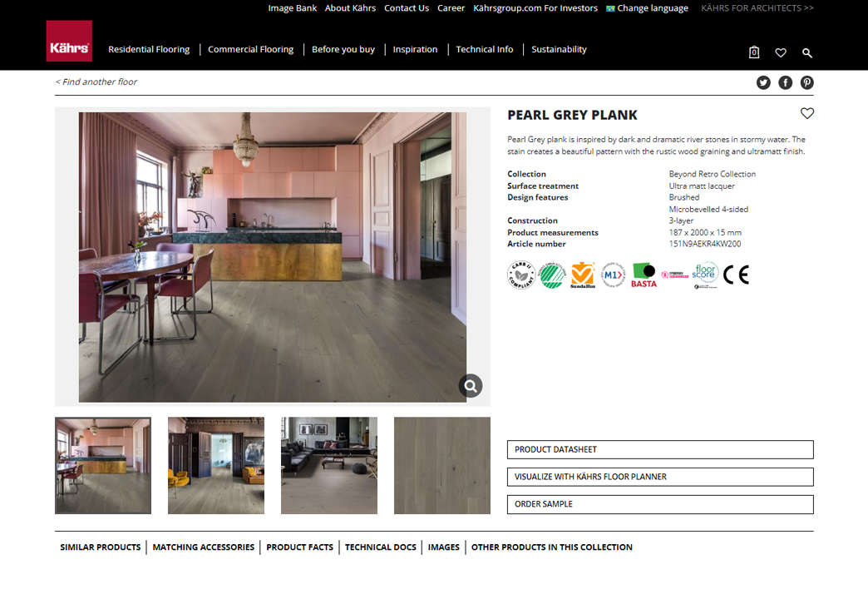Jump to Similar Products section
Viewport: 868px width, 599px height.
coord(101,547)
